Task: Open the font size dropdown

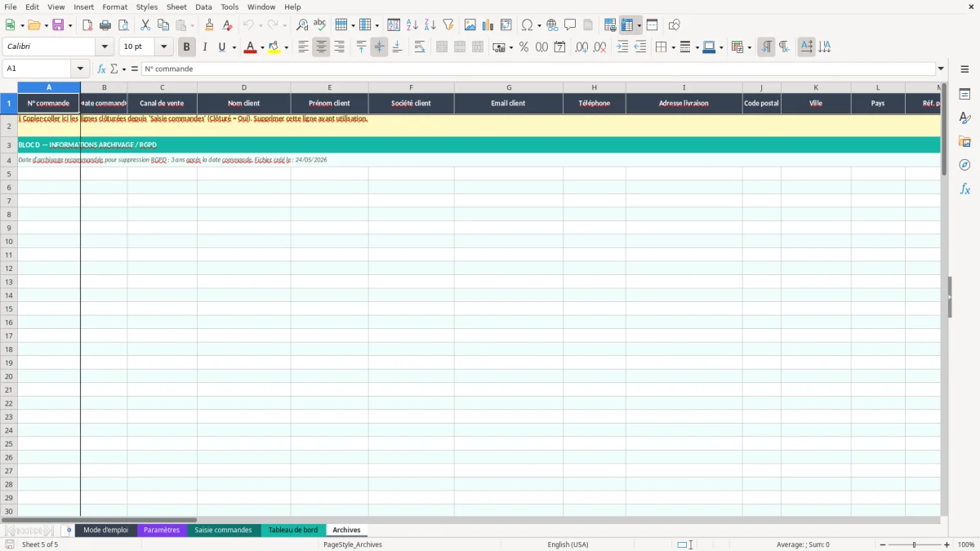Action: click(163, 47)
